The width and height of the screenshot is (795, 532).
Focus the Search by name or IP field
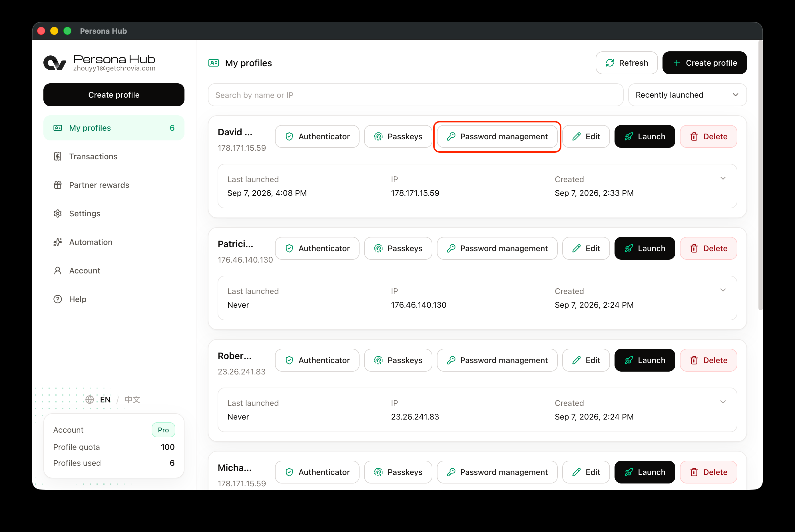click(x=415, y=95)
